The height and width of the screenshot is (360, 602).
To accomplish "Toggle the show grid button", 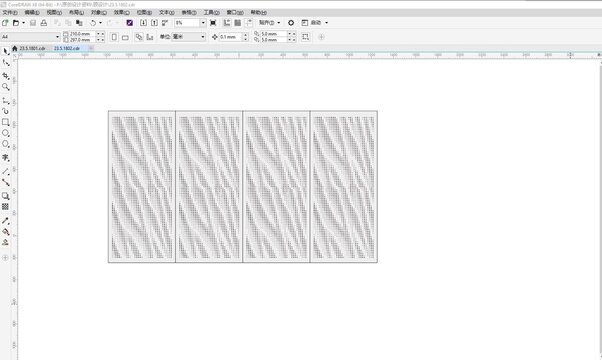I will coord(238,23).
